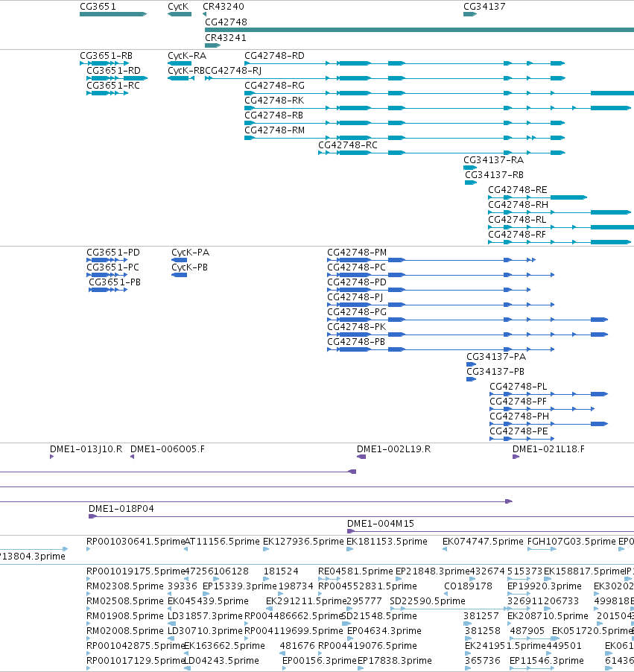The width and height of the screenshot is (634, 672).
Task: Select the CG42748-RG transcript
Action: coord(439,93)
